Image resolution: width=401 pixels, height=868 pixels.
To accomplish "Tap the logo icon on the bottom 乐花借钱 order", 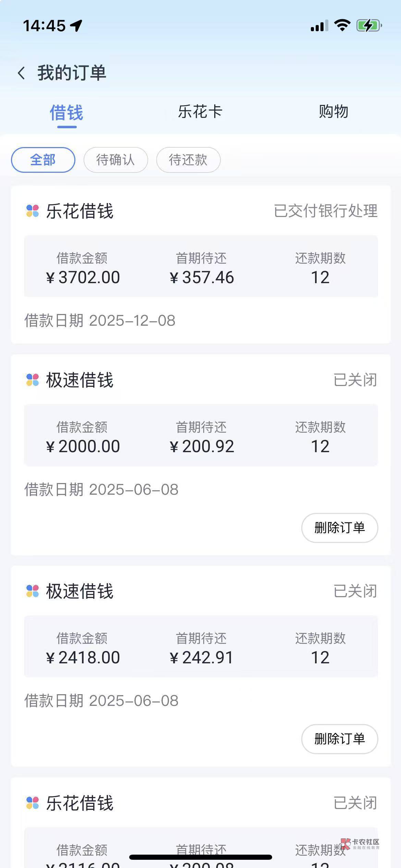I will tap(33, 803).
